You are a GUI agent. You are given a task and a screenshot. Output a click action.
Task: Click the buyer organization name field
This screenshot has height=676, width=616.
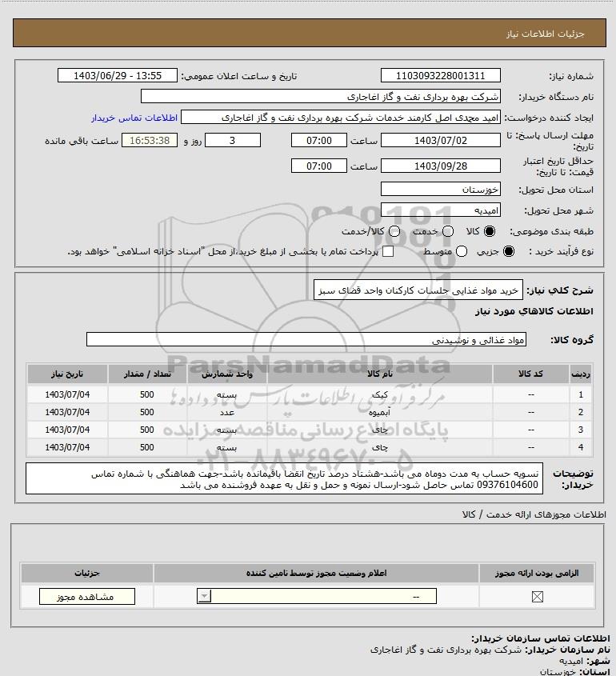coord(320,97)
